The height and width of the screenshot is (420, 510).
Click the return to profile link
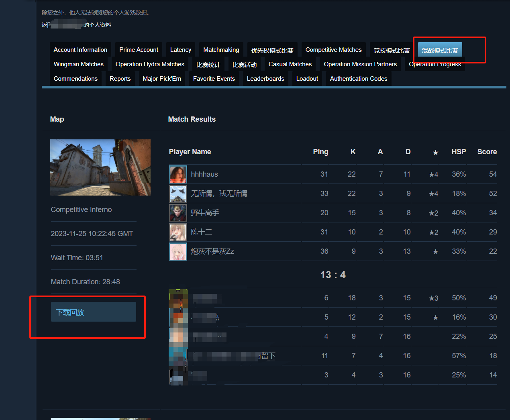coord(76,25)
